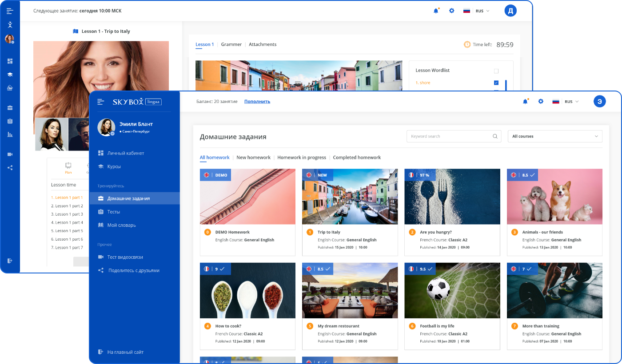The height and width of the screenshot is (364, 622).
Task: Click More than training title
Action: 541,326
